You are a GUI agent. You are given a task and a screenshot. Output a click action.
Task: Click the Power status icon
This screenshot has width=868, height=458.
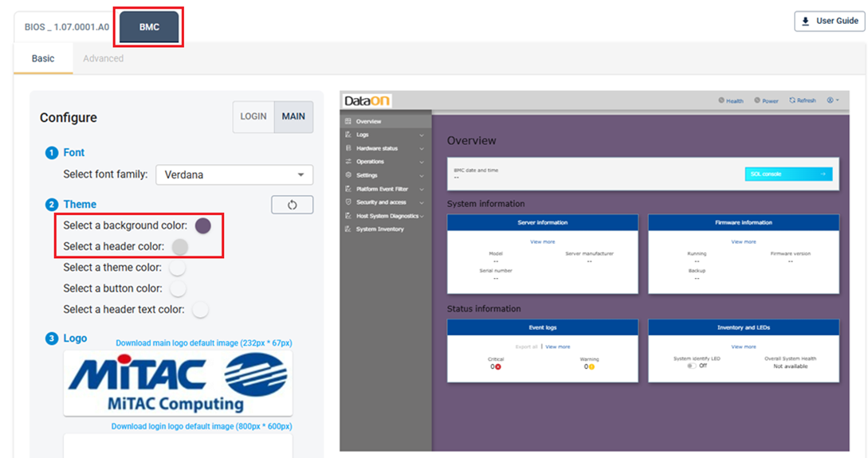tap(756, 100)
